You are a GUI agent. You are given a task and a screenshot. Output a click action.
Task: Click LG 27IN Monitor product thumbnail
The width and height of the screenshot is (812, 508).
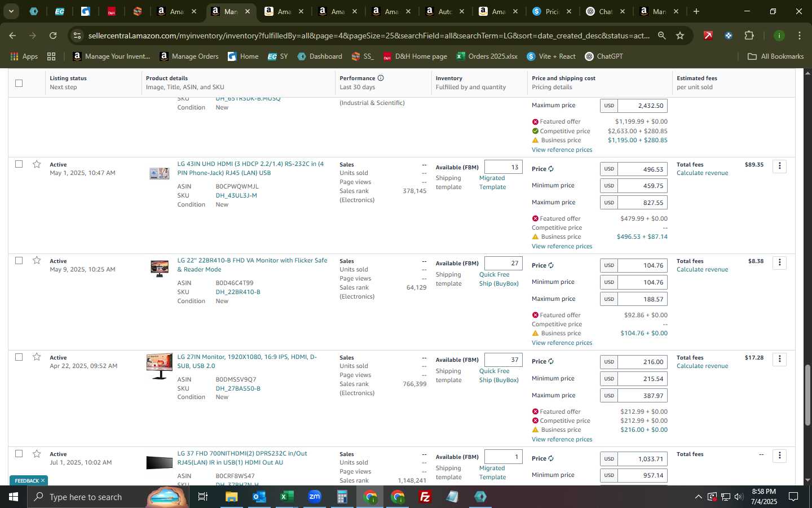[159, 366]
